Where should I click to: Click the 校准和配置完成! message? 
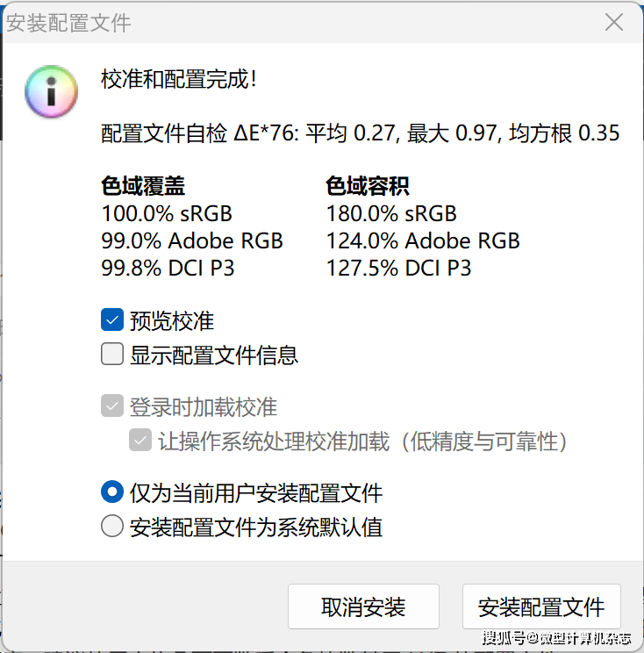pos(179,80)
